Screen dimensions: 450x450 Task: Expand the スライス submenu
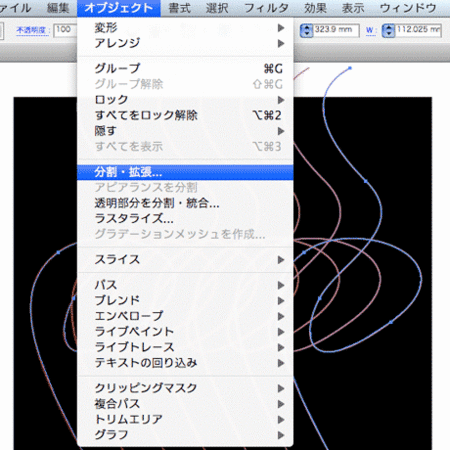point(185,260)
